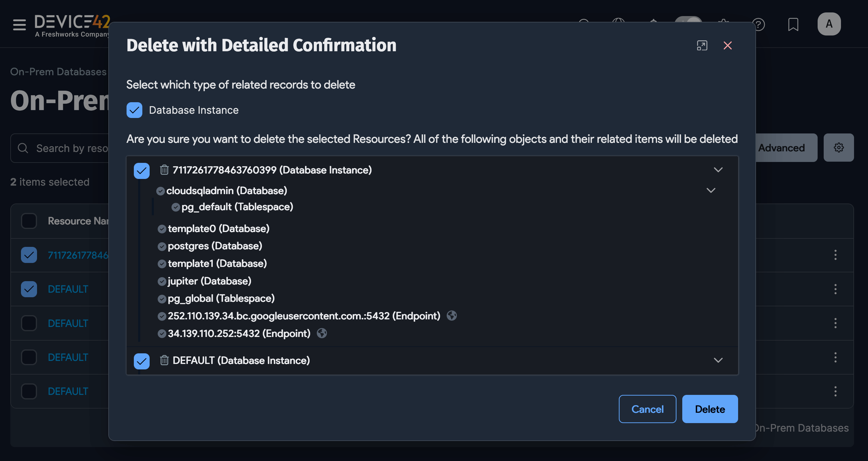
Task: Open the kebab menu on the first table row
Action: pyautogui.click(x=835, y=255)
